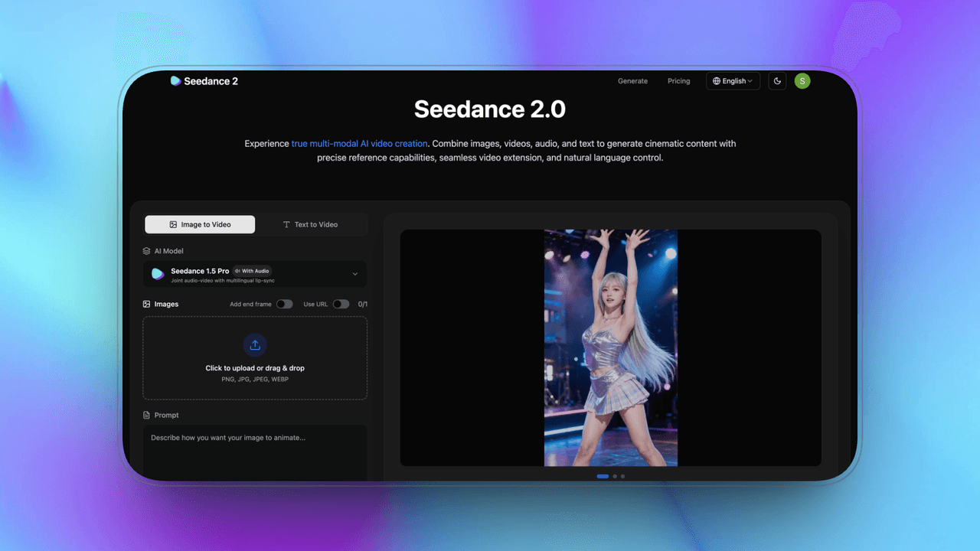Click the true multi-modal AI video creation link
Screen dimensions: 980x551
click(359, 143)
